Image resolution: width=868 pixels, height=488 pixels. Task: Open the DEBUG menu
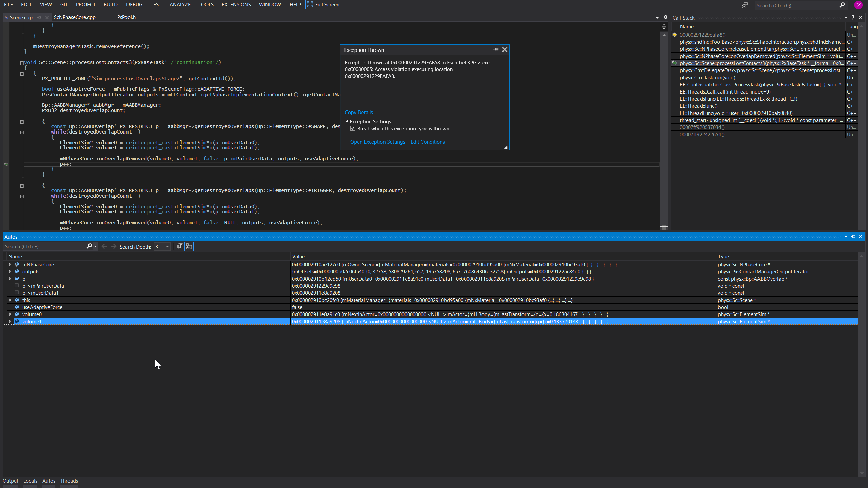tap(134, 5)
